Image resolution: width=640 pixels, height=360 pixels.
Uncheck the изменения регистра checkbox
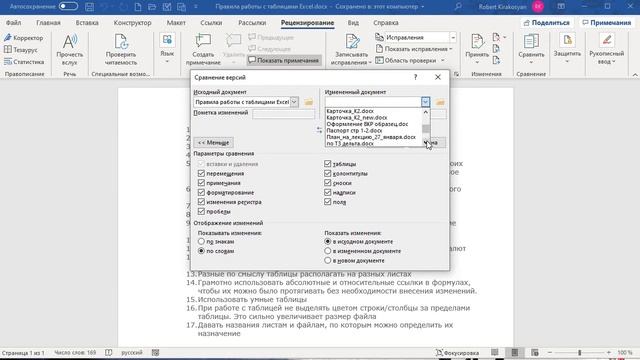[201, 202]
